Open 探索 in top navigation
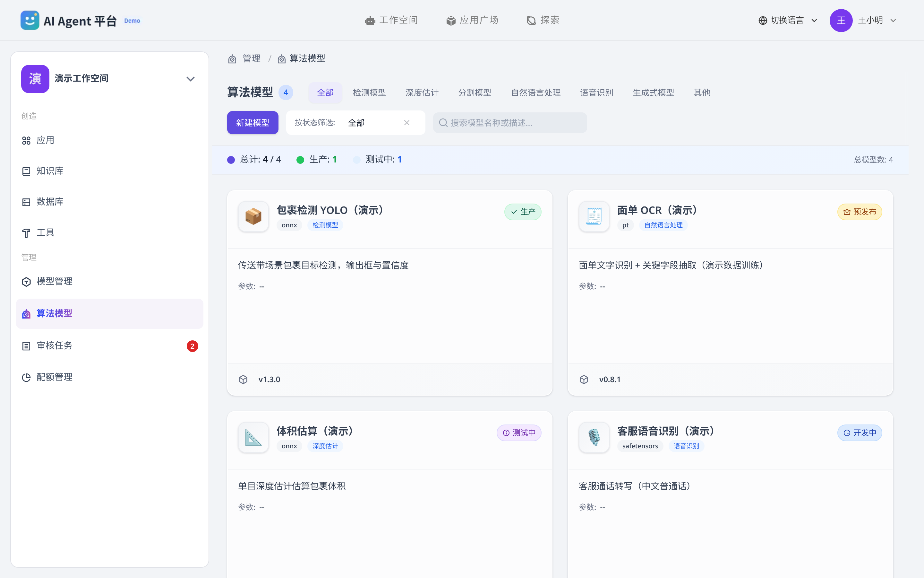This screenshot has width=924, height=578. 543,20
